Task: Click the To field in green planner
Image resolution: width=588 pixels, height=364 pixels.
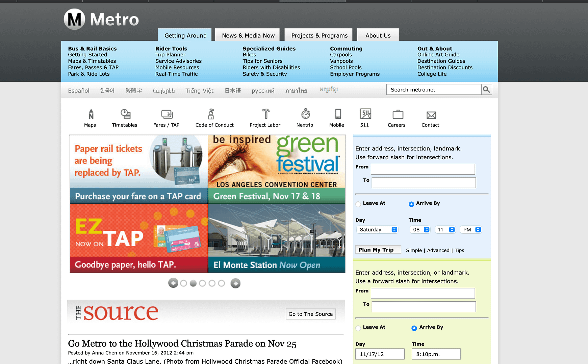Action: coord(424,307)
